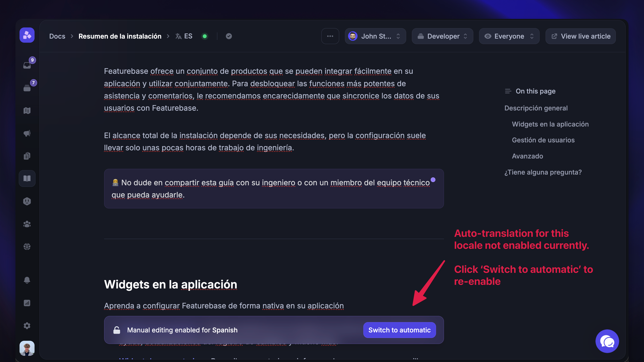Open inbox icon with 9 badge
The height and width of the screenshot is (362, 644).
[27, 65]
